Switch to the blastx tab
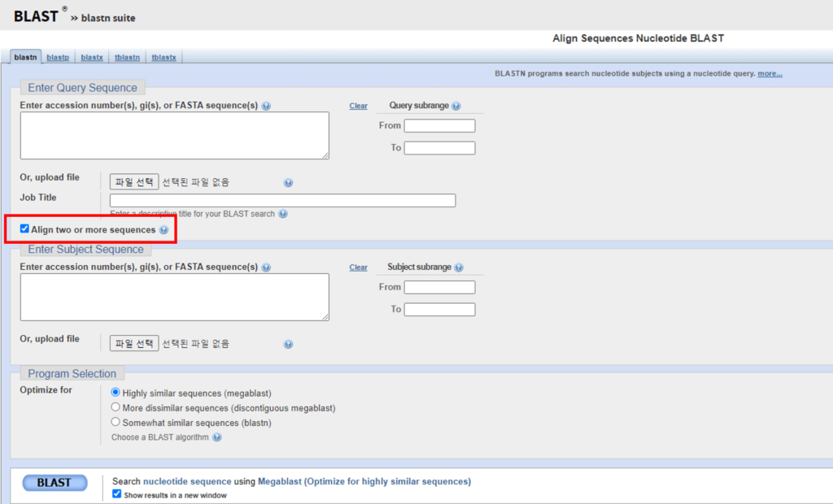 (92, 58)
